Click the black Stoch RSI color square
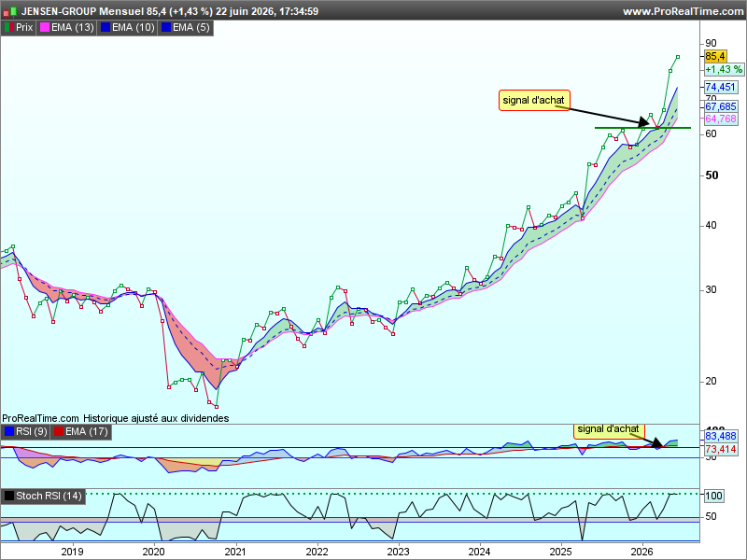The height and width of the screenshot is (560, 747). 9,496
